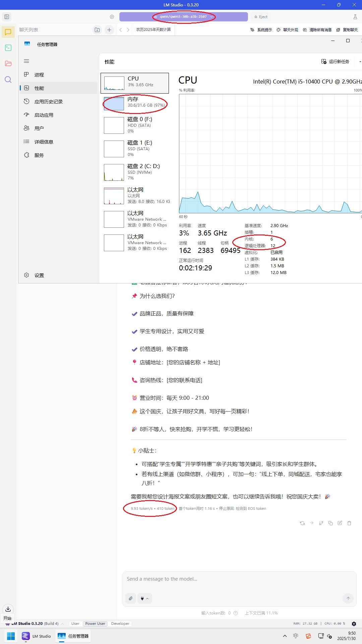Viewport: 362px width, 644px height.
Task: Branch the chat from this message
Action: (321, 523)
